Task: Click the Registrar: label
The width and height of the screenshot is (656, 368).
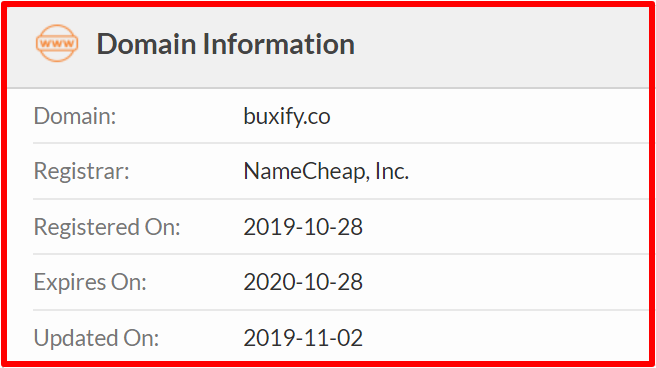Action: click(82, 171)
